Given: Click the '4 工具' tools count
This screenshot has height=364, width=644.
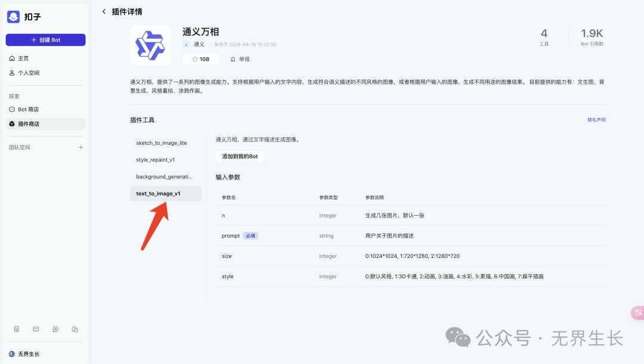Looking at the screenshot, I should coord(544,37).
